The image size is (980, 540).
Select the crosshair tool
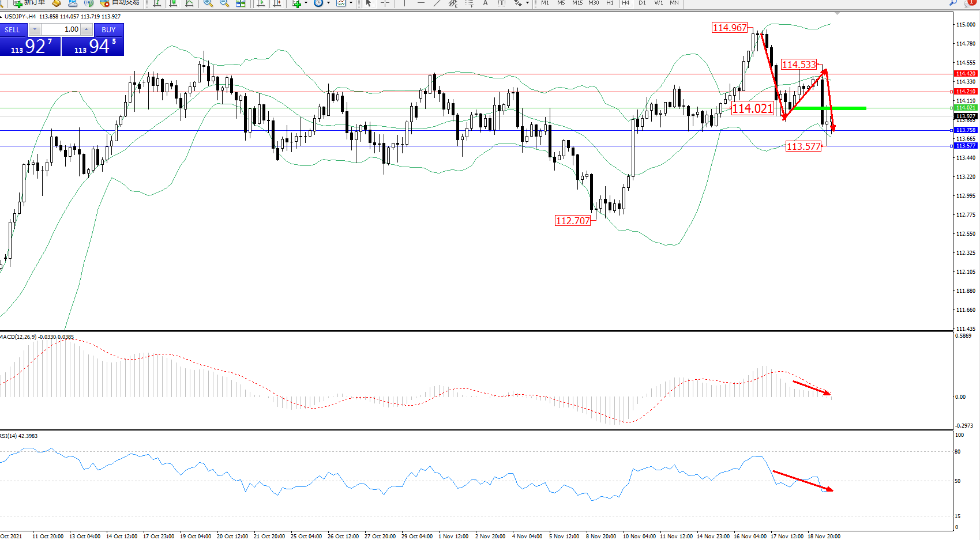385,3
